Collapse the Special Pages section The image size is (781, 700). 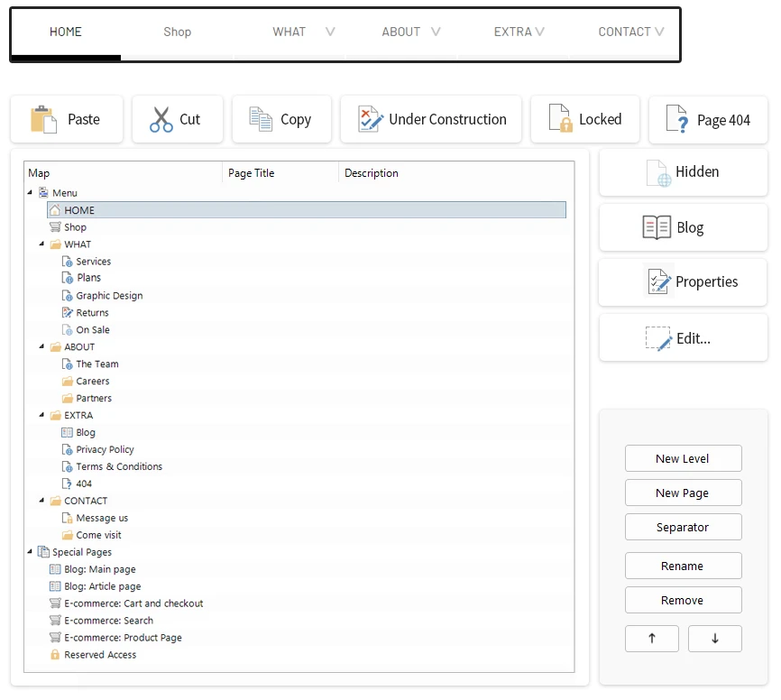pyautogui.click(x=31, y=552)
